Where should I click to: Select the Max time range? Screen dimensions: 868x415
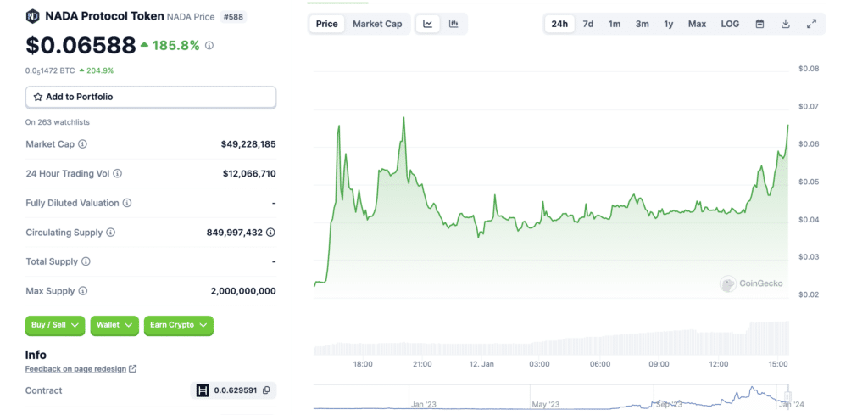click(697, 24)
